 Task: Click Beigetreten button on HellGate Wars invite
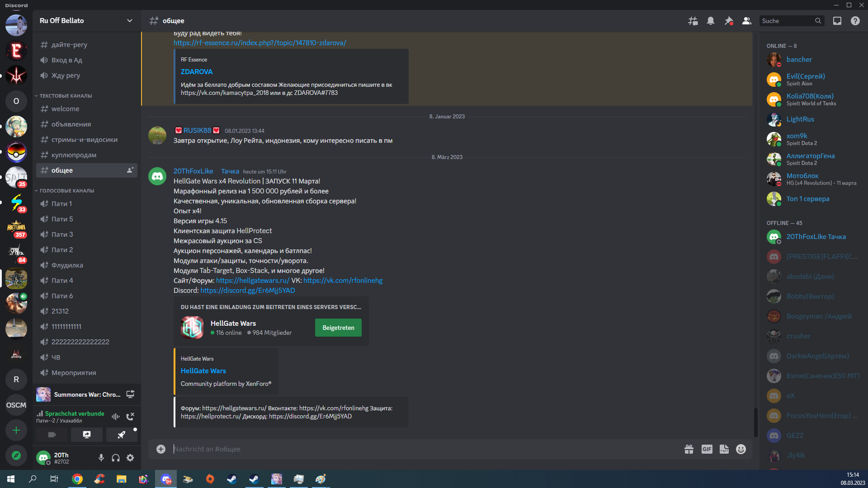click(338, 328)
